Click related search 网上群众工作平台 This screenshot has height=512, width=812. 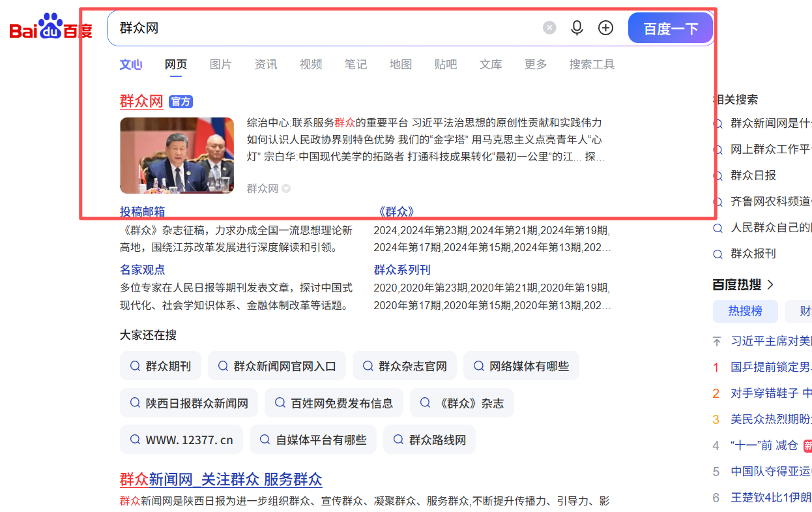click(x=771, y=149)
